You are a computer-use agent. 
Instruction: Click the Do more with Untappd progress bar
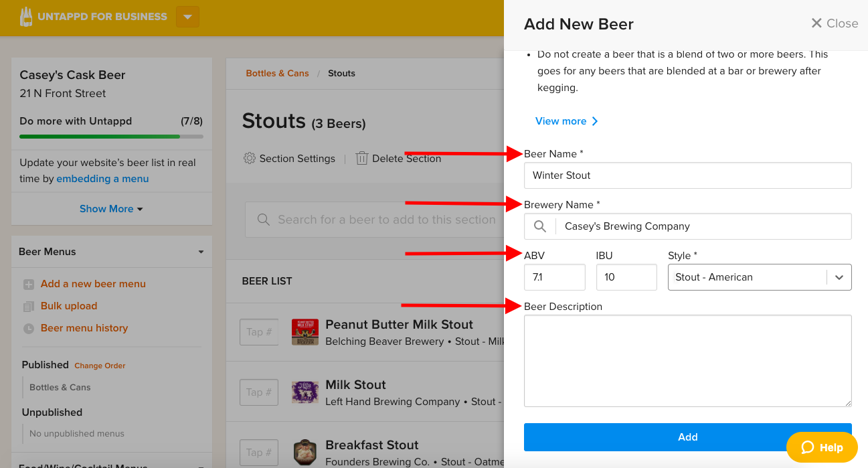pos(111,137)
